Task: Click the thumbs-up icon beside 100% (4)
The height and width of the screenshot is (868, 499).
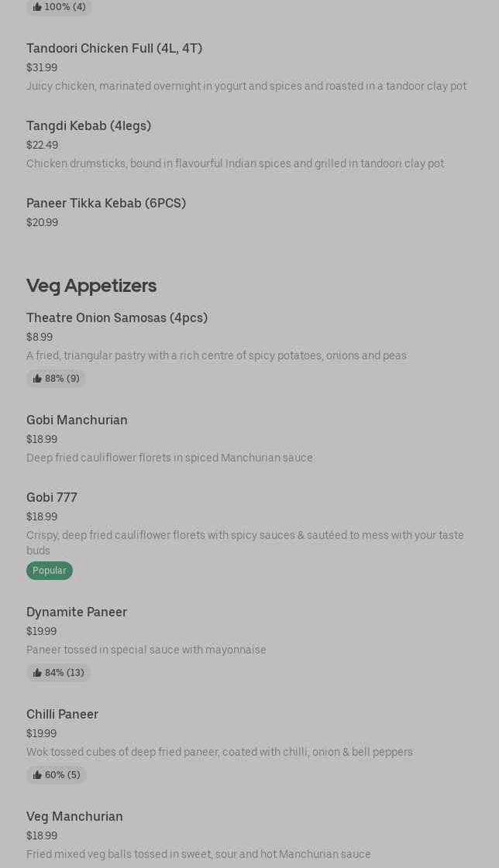Action: (x=37, y=7)
